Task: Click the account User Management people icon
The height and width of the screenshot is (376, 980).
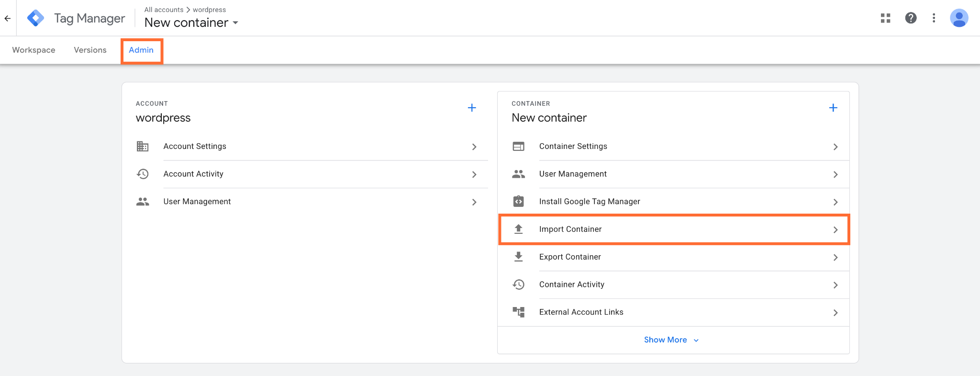Action: pyautogui.click(x=143, y=202)
